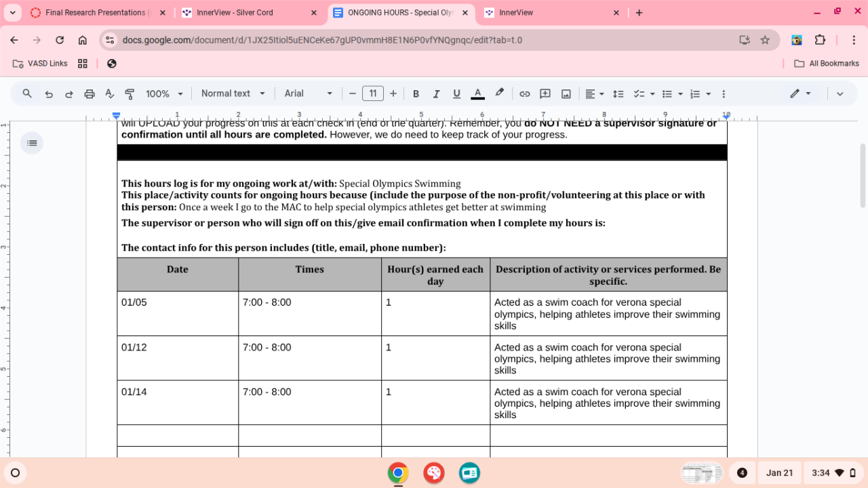Click the address bar URL

pyautogui.click(x=322, y=40)
